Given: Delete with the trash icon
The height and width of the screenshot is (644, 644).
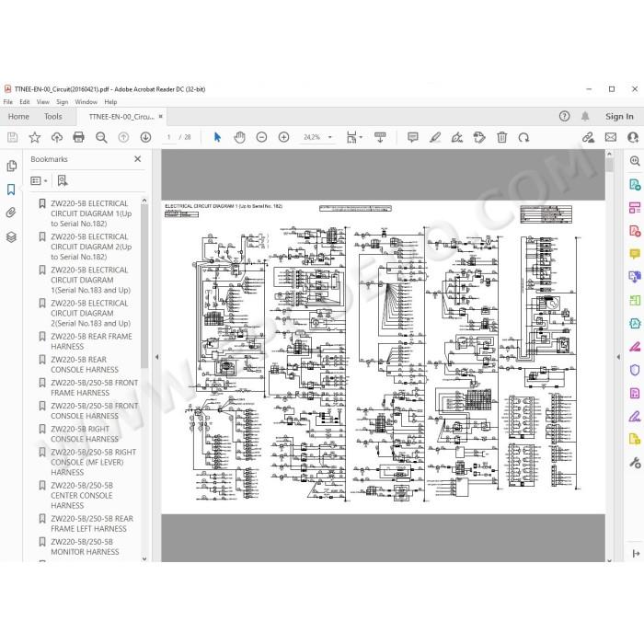Looking at the screenshot, I should point(502,137).
